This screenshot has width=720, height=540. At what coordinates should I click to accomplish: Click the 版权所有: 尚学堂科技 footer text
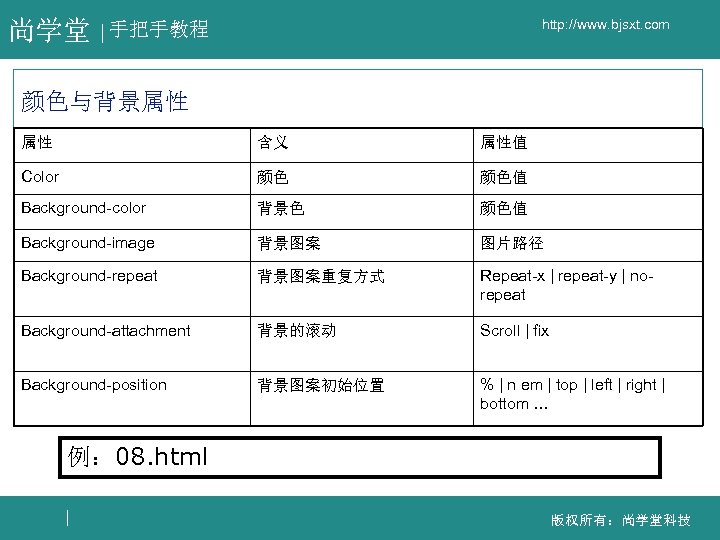tap(621, 520)
